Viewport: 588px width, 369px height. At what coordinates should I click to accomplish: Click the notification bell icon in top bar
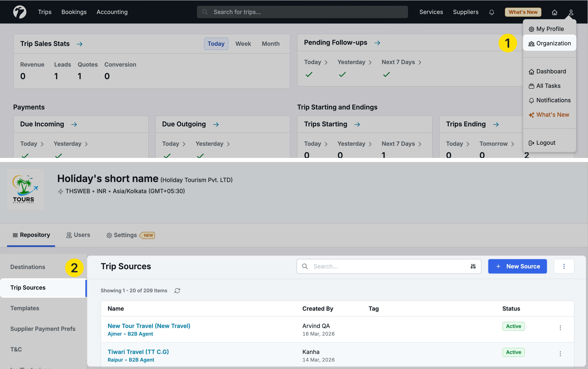coord(491,12)
